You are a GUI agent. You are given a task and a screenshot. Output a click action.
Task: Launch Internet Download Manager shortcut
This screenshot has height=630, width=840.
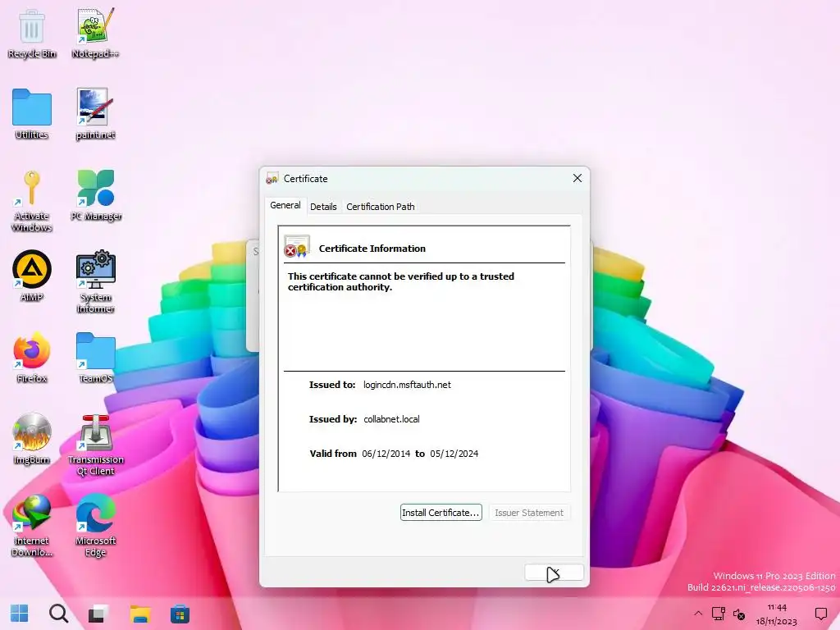[32, 526]
